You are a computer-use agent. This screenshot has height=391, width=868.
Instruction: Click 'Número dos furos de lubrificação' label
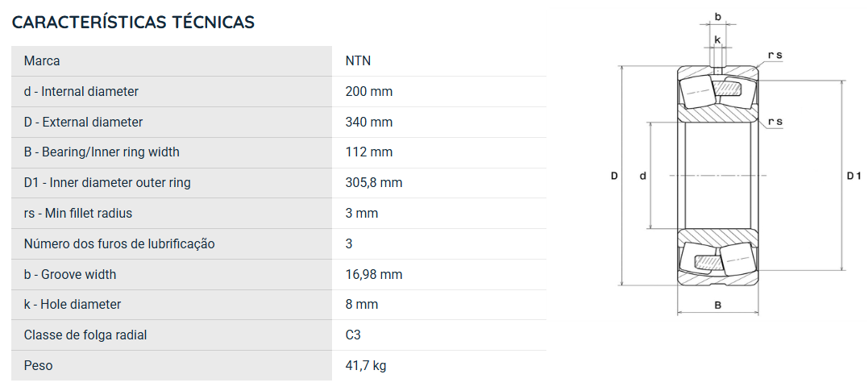119,243
